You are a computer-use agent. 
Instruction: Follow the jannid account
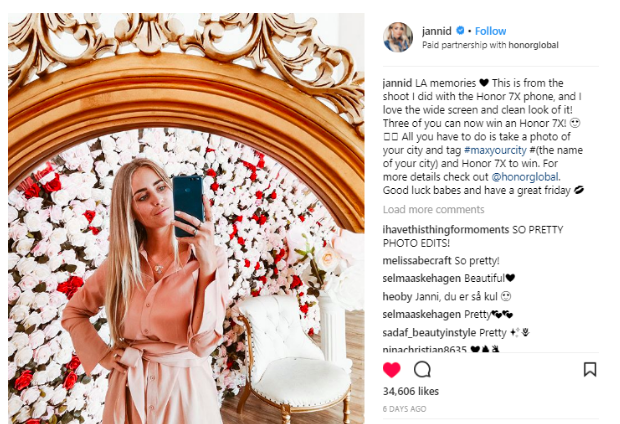point(490,31)
